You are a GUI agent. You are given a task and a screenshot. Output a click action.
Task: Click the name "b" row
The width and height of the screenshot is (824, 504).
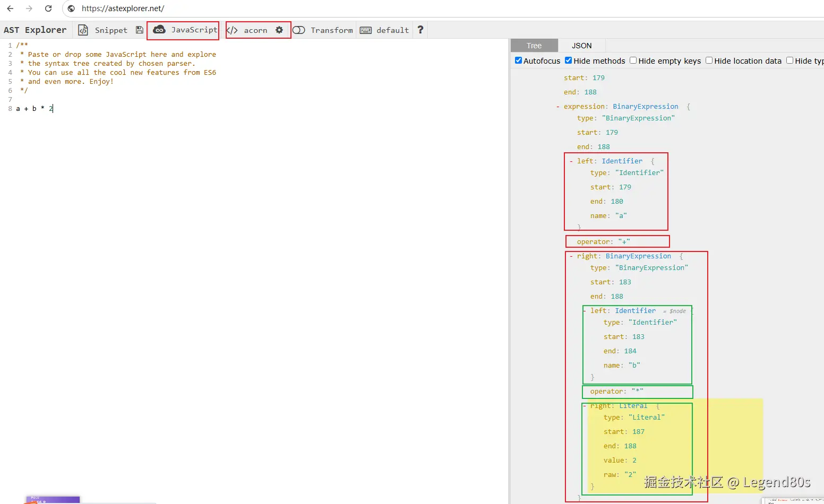tap(622, 366)
